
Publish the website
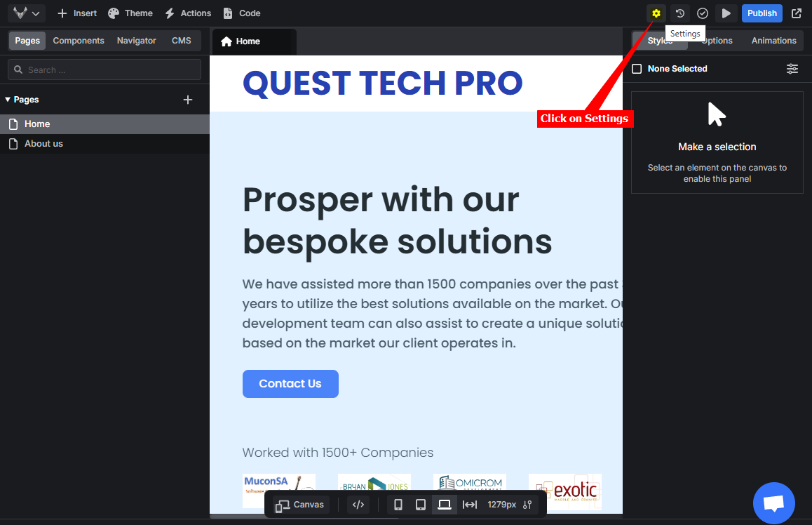(x=762, y=13)
